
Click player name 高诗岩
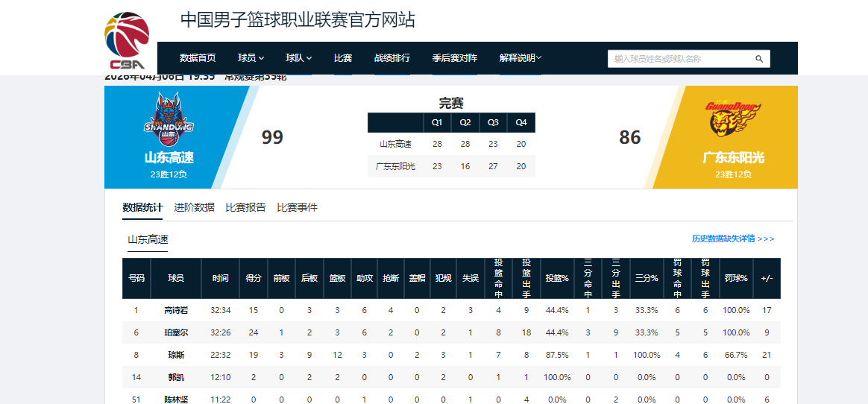176,310
